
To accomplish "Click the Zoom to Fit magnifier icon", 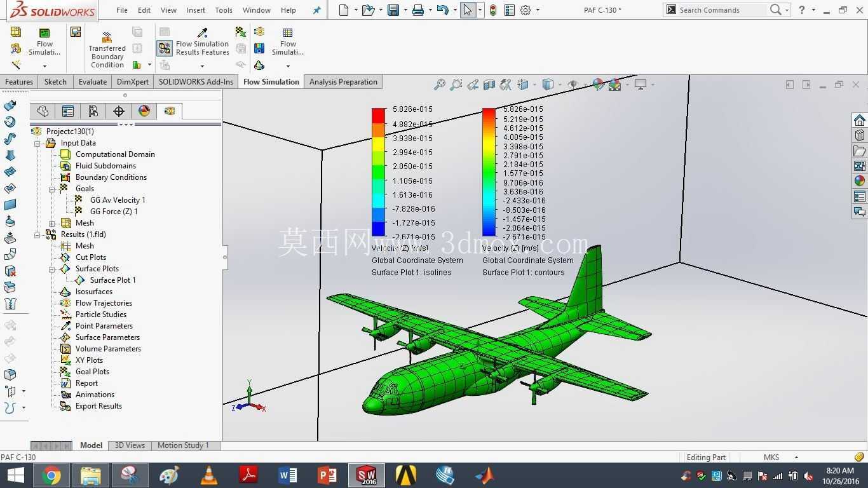I will coord(439,85).
